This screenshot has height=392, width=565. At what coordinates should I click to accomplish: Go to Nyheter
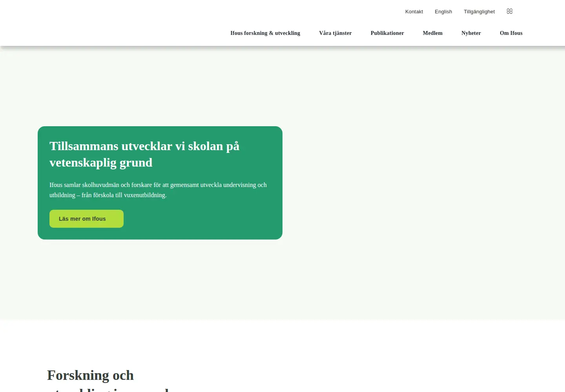pos(471,33)
